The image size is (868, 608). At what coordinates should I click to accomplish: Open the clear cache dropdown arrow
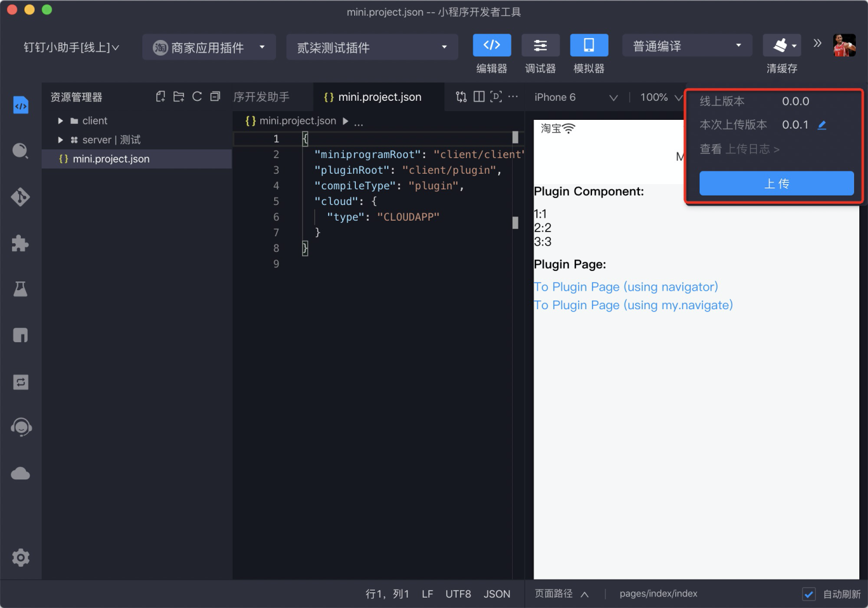(x=794, y=46)
